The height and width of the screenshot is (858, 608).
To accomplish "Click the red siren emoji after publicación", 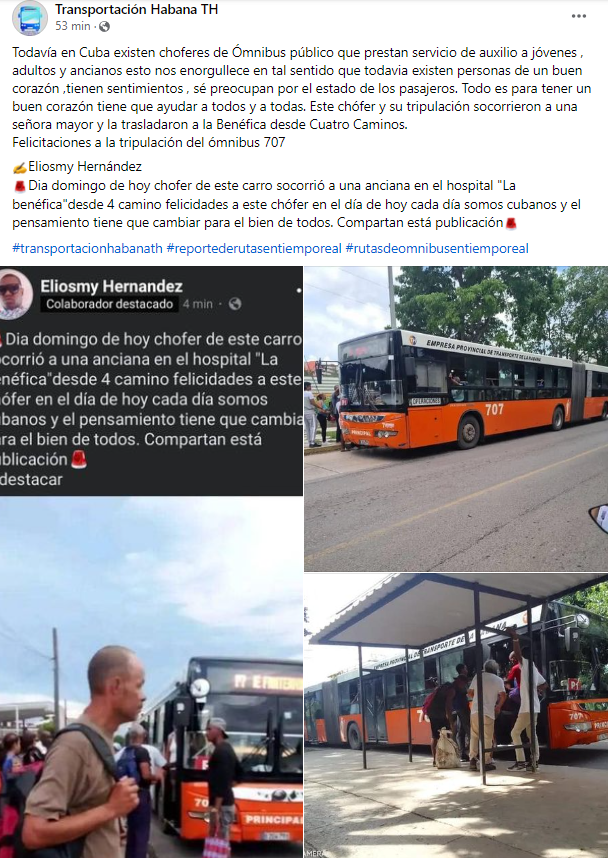I will [x=511, y=223].
